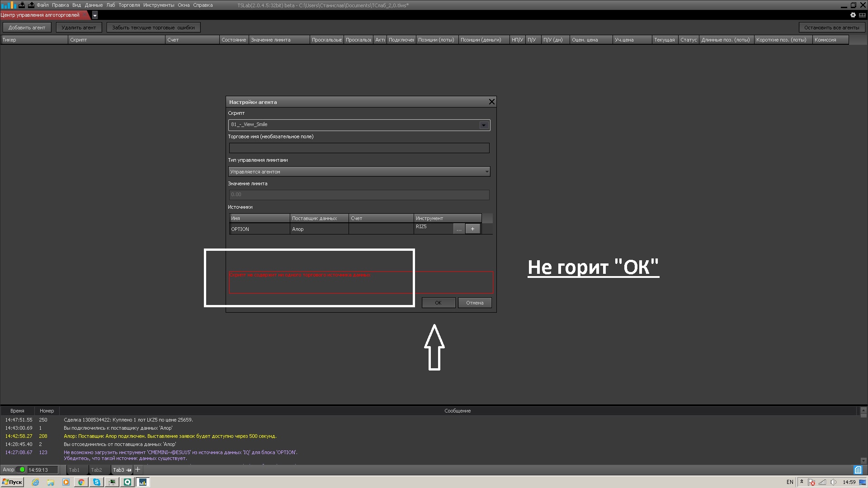
Task: Switch to Tab2
Action: 96,470
